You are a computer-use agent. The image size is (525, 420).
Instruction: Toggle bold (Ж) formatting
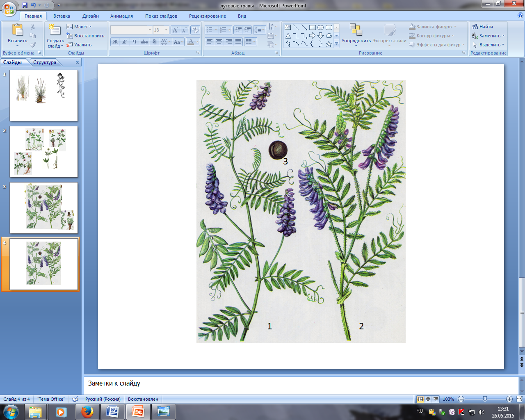[115, 42]
